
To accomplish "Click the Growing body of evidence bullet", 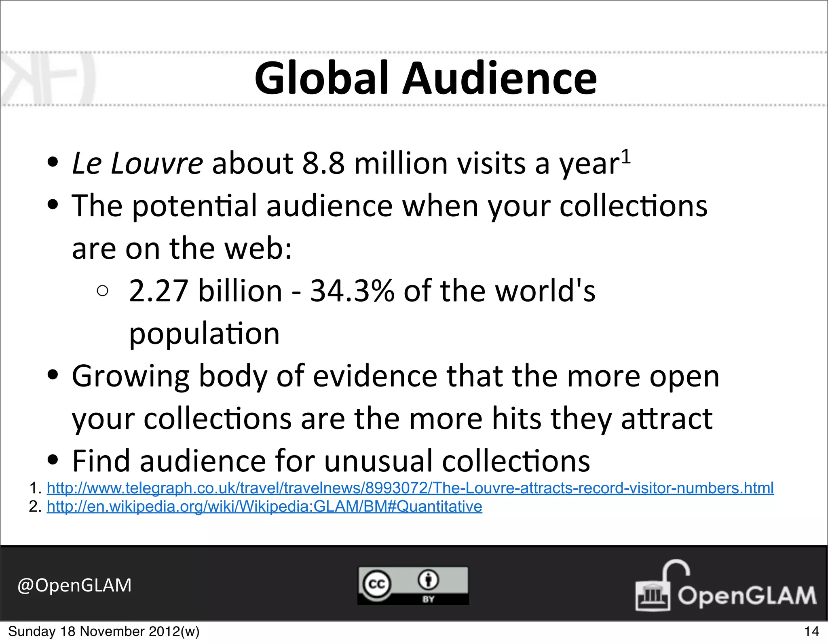I will pyautogui.click(x=395, y=397).
